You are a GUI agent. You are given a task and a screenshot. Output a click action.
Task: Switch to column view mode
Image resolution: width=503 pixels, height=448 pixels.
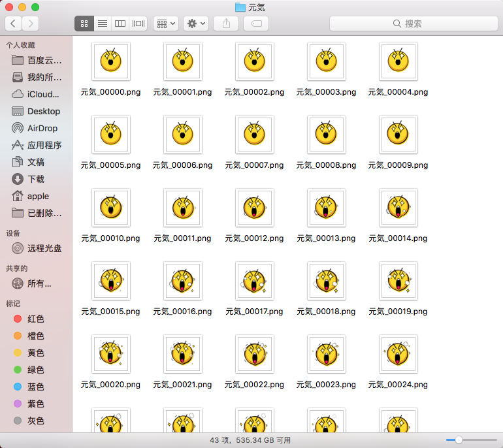pyautogui.click(x=120, y=24)
